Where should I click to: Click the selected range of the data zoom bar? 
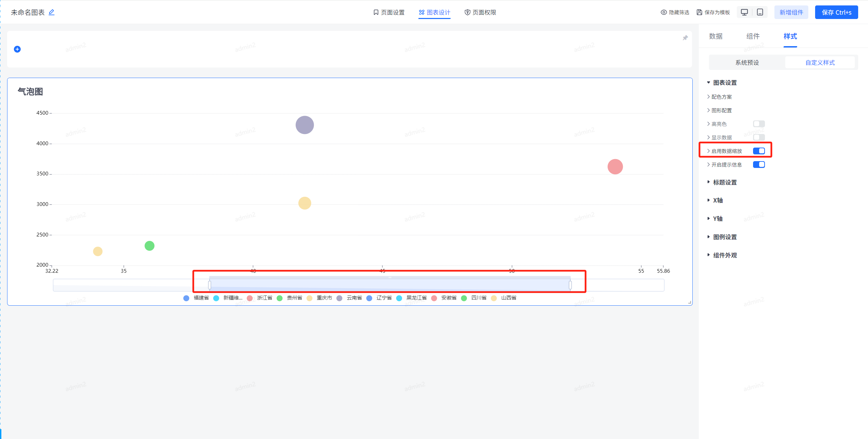(390, 285)
